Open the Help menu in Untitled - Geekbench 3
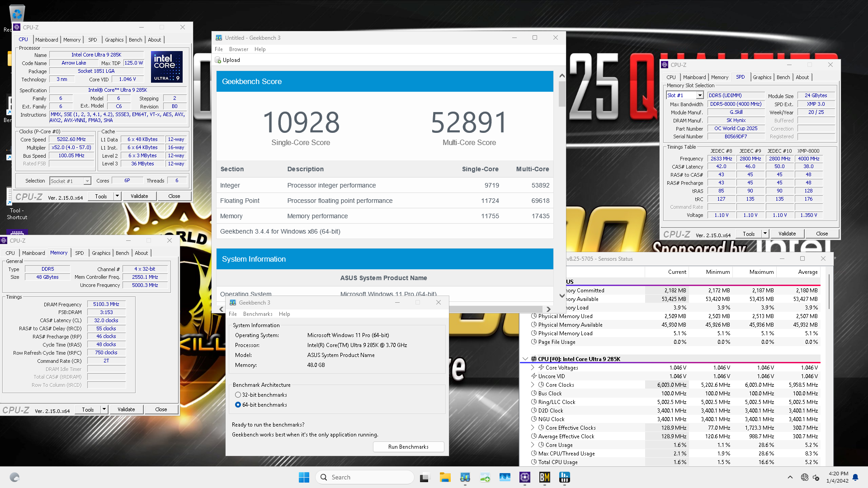Image resolution: width=868 pixels, height=488 pixels. (x=260, y=49)
